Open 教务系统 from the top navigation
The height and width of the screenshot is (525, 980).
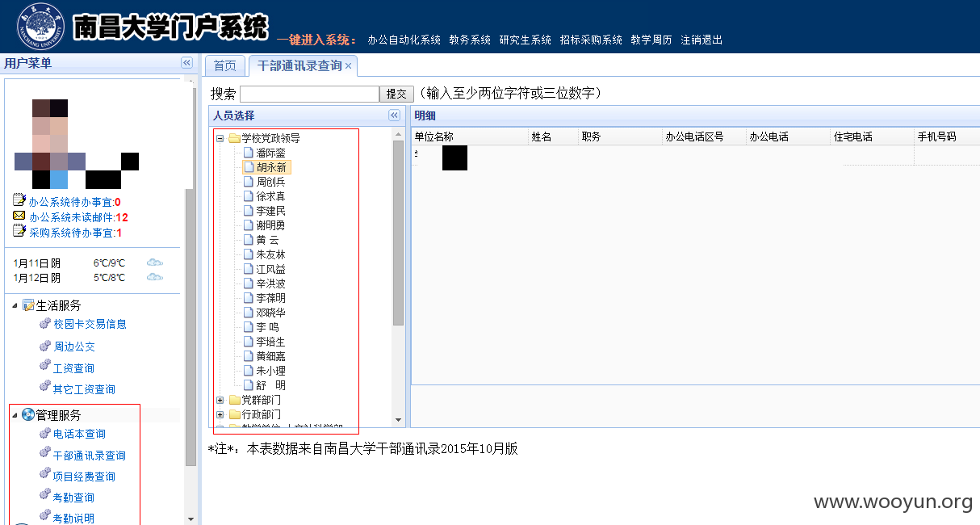click(x=470, y=40)
